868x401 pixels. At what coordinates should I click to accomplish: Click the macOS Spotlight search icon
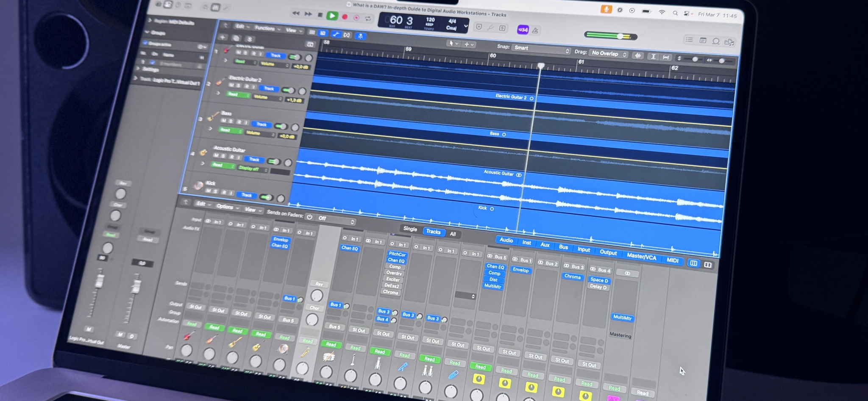[x=675, y=13]
